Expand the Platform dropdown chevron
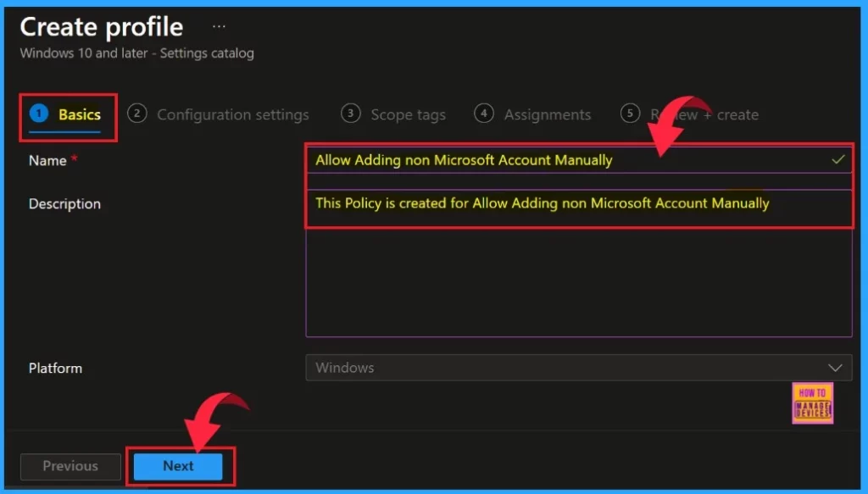 (835, 368)
